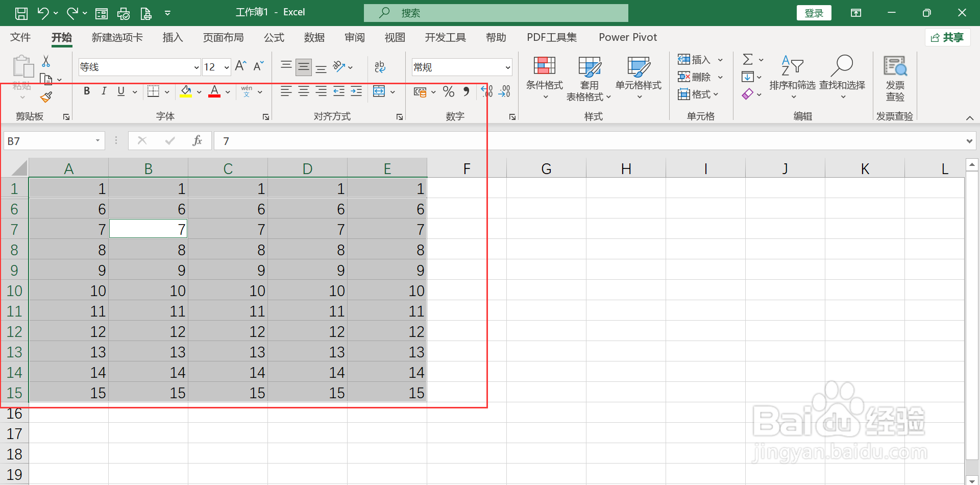Collapse the ribbon
The image size is (980, 485).
[969, 118]
